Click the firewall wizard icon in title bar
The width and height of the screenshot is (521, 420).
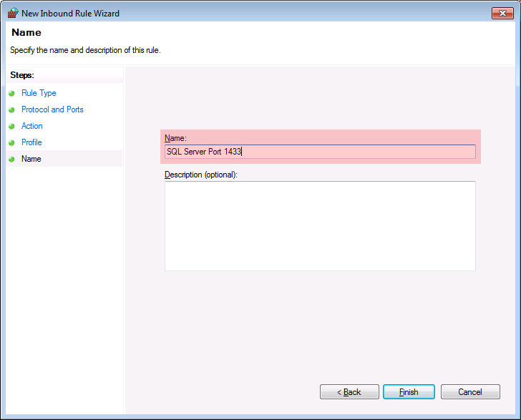[13, 14]
